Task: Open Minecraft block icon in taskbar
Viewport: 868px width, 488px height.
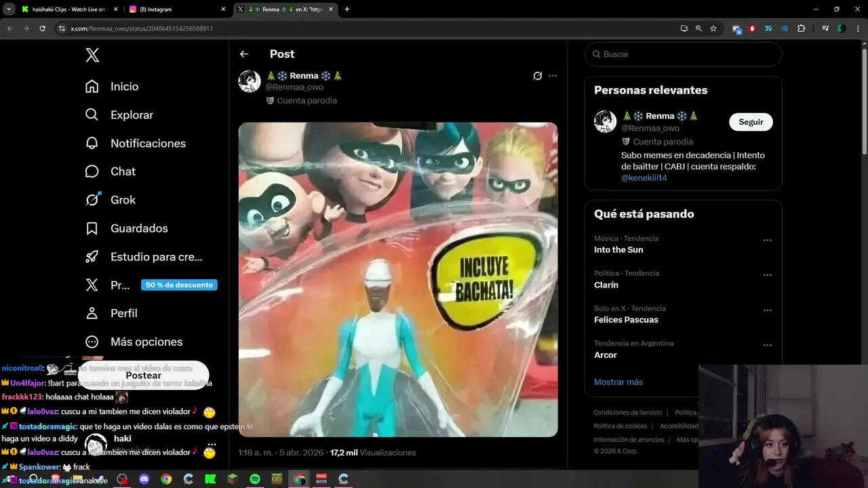Action: tap(233, 479)
